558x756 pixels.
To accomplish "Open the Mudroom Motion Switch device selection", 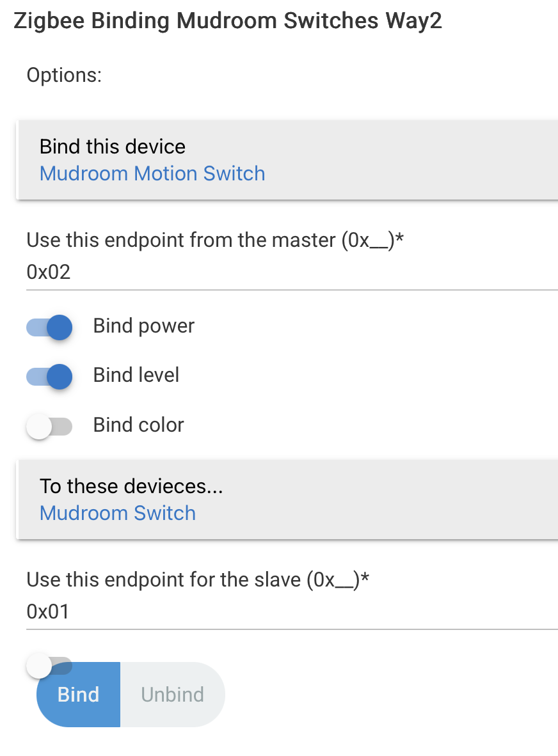I will point(152,173).
